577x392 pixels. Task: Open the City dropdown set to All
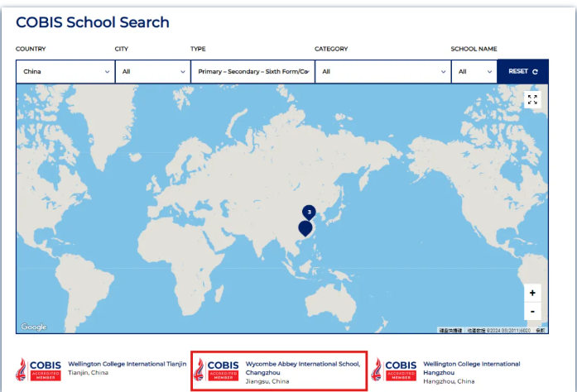pyautogui.click(x=153, y=71)
